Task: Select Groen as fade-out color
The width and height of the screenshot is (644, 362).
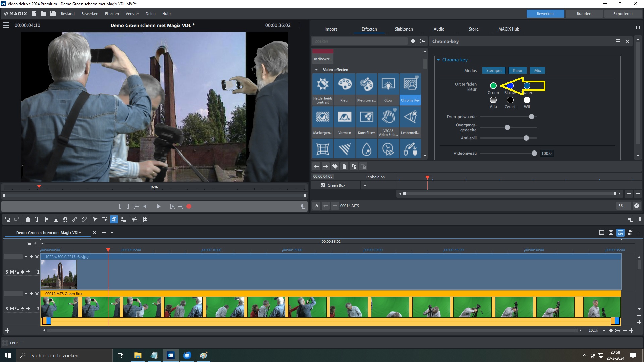Action: pos(493,86)
